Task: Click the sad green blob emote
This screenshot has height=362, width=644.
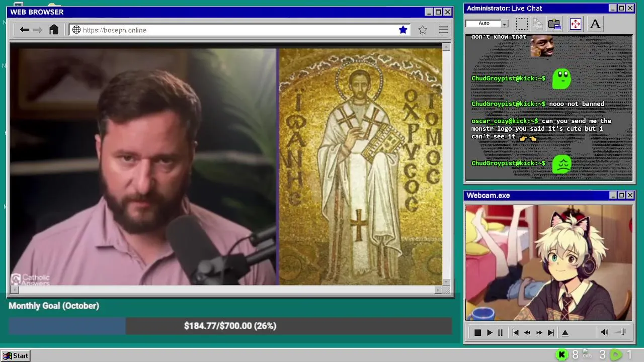Action: 562,164
